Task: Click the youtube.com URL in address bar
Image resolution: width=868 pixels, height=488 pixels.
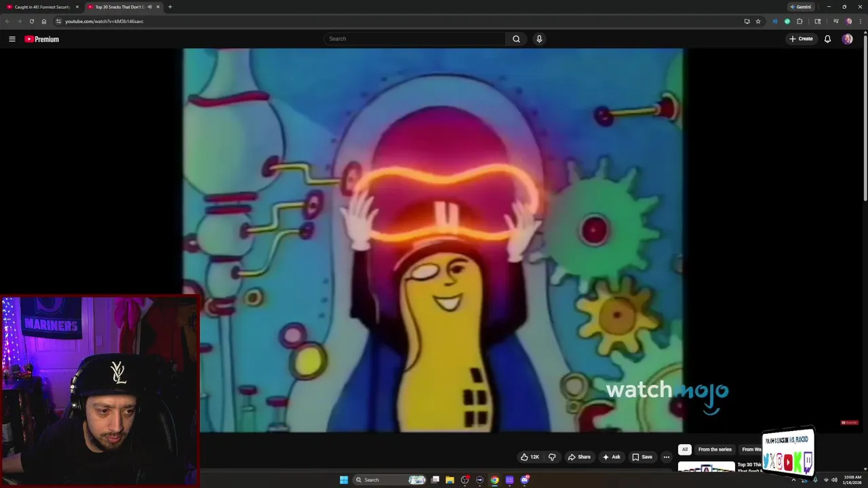Action: 104,21
